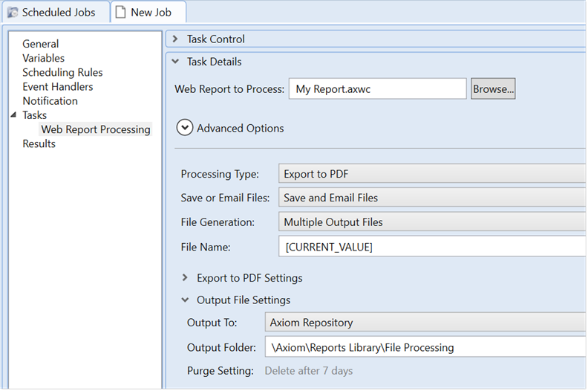Viewport: 588px width, 391px height.
Task: Open the Save or Email Files dropdown
Action: [x=432, y=198]
